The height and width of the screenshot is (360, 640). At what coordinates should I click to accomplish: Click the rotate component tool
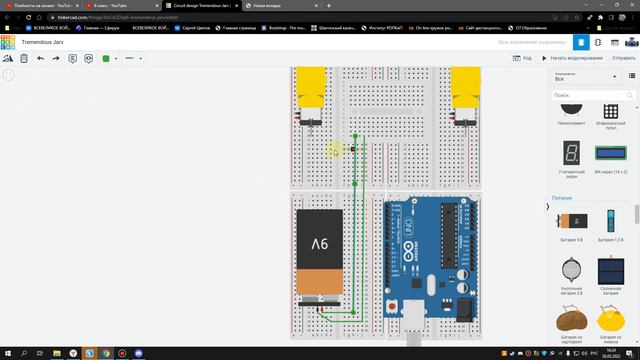(8, 58)
